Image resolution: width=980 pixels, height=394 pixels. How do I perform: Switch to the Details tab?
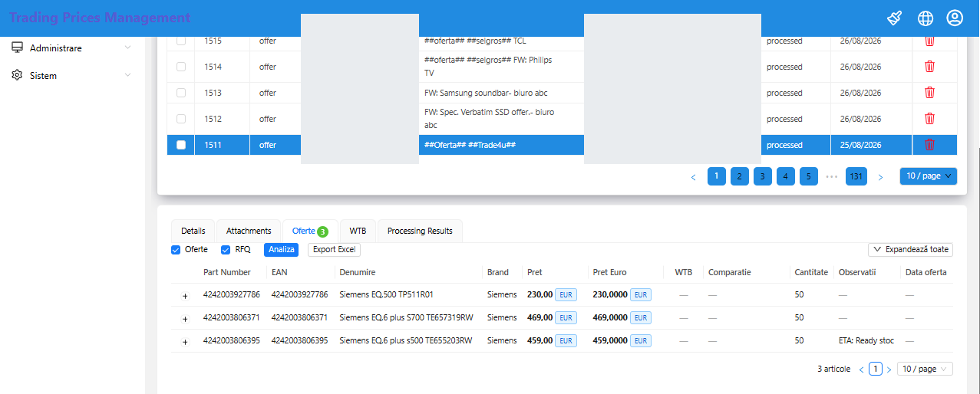pos(193,231)
